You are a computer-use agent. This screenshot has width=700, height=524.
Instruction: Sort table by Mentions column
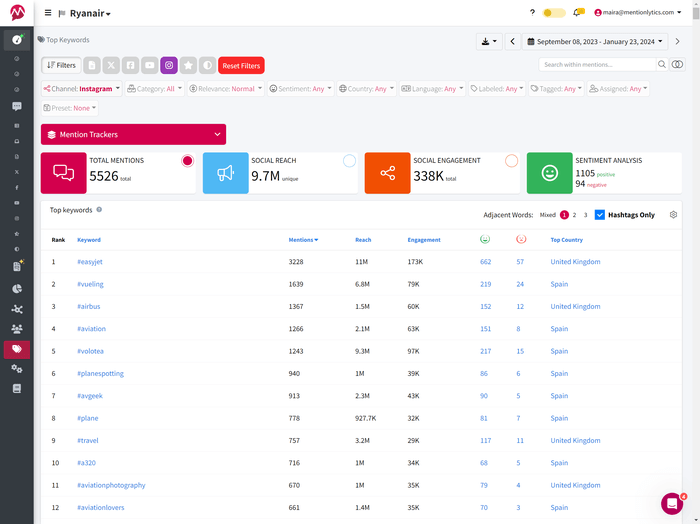303,240
